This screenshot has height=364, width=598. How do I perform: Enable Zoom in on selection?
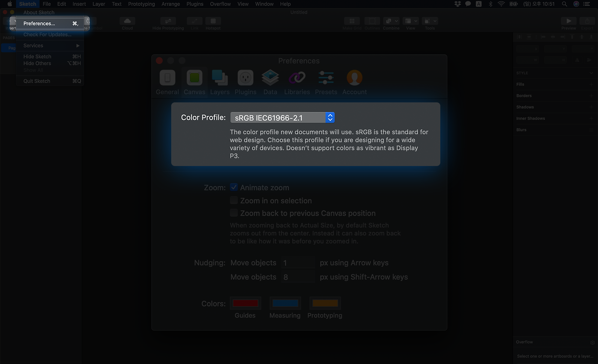point(234,200)
